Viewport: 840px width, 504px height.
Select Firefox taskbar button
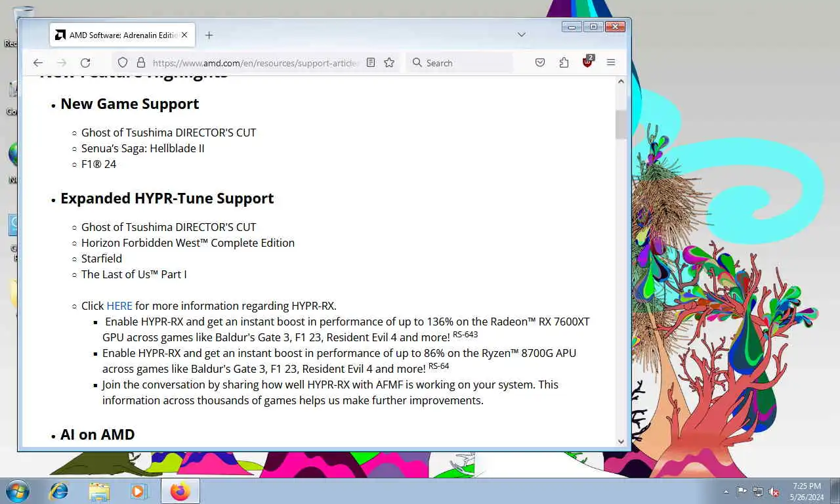point(180,491)
